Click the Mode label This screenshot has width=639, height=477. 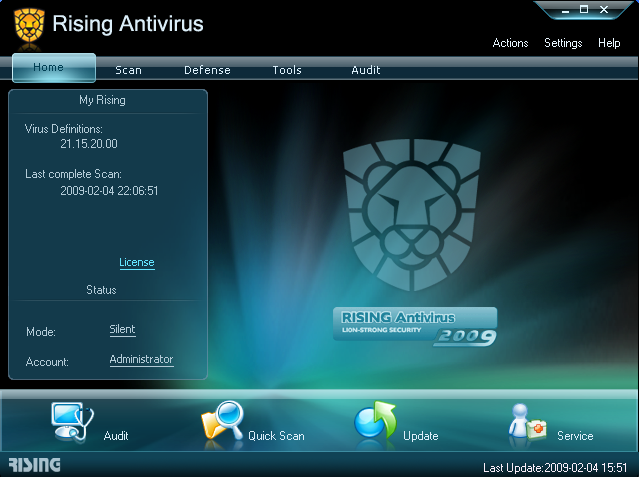tap(41, 332)
